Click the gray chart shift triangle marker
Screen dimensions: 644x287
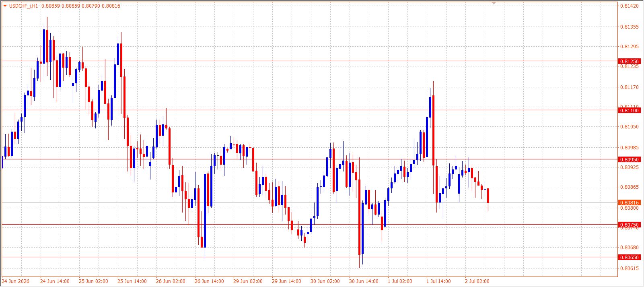(x=494, y=3)
